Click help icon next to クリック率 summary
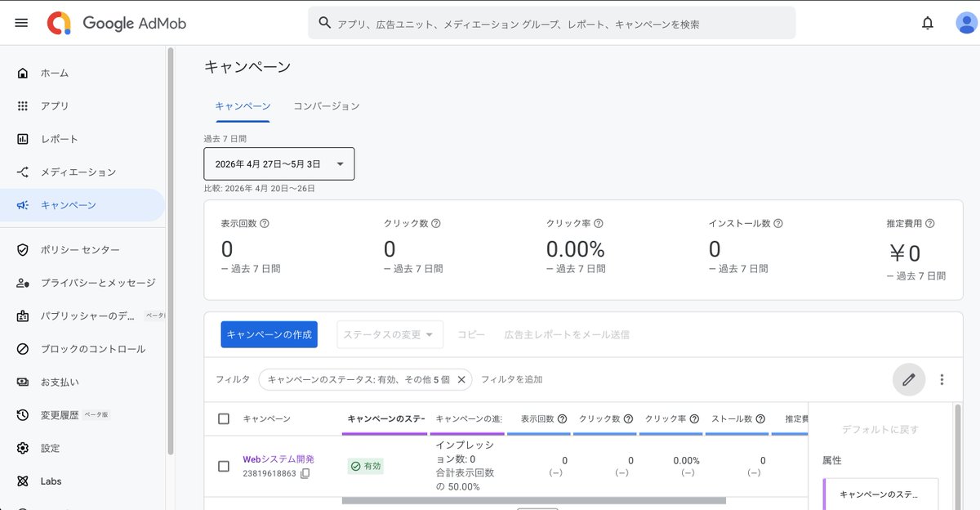The height and width of the screenshot is (510, 980). click(x=599, y=223)
